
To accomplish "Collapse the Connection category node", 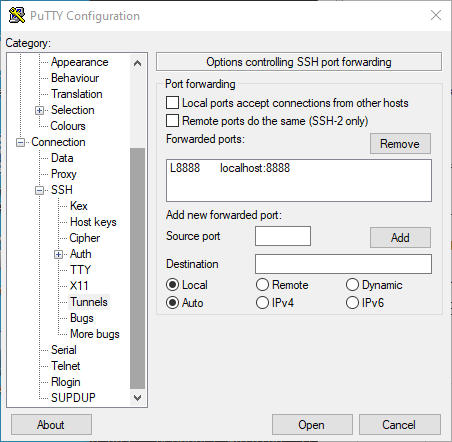I will pos(20,142).
